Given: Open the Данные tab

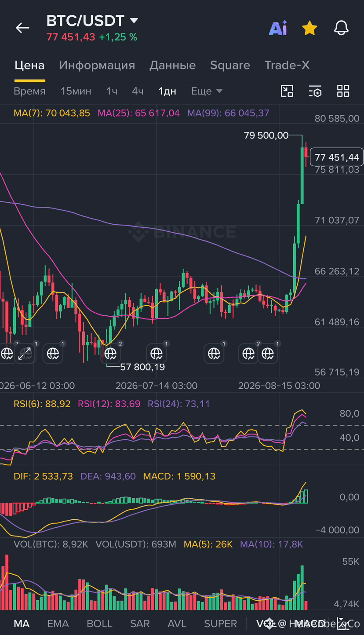Looking at the screenshot, I should 172,65.
